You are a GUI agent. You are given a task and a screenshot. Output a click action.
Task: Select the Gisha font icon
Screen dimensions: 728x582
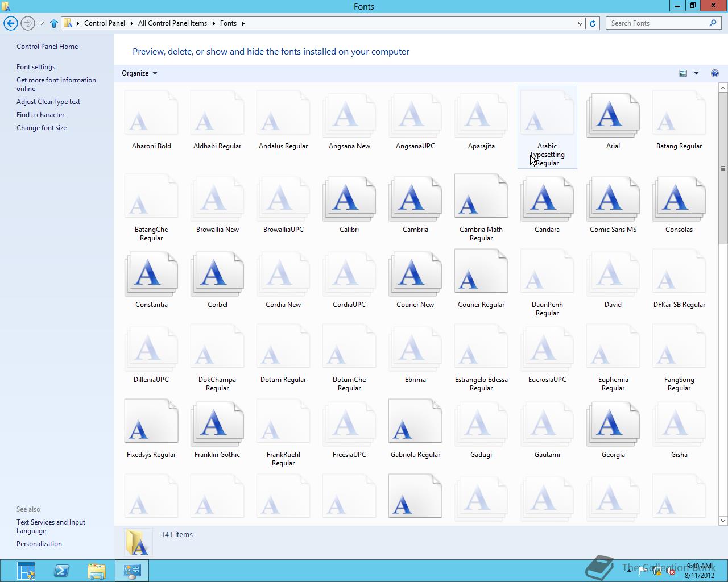click(679, 422)
